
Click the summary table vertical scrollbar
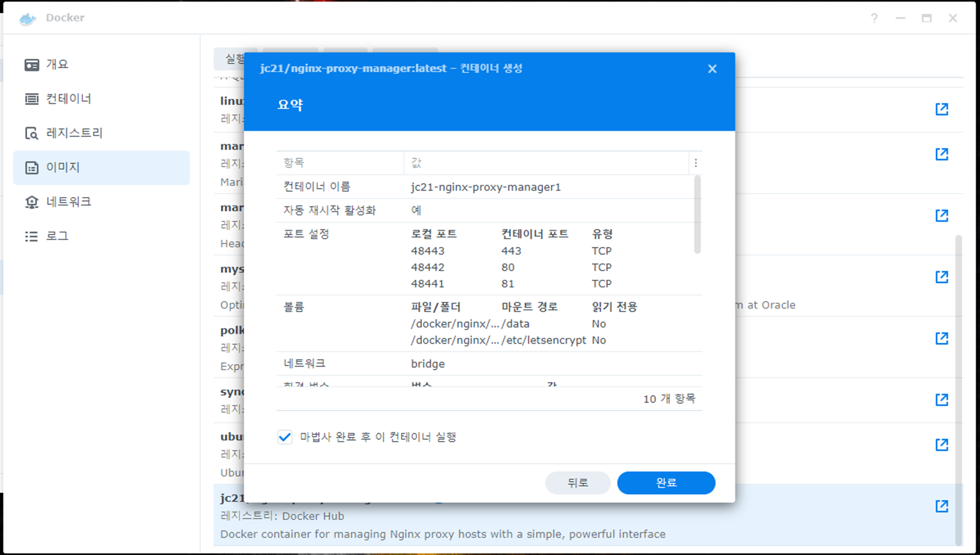pos(697,214)
